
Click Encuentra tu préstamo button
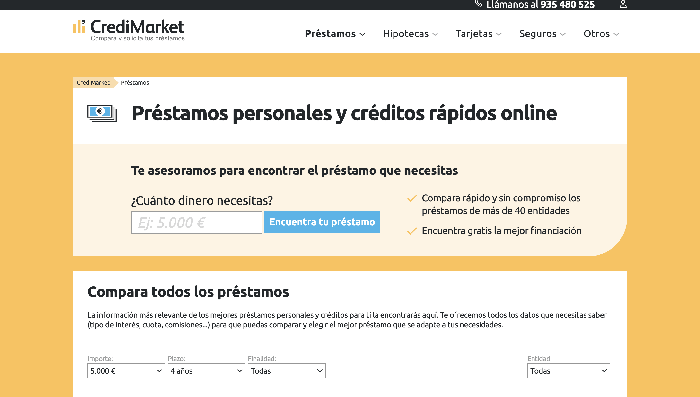[322, 222]
